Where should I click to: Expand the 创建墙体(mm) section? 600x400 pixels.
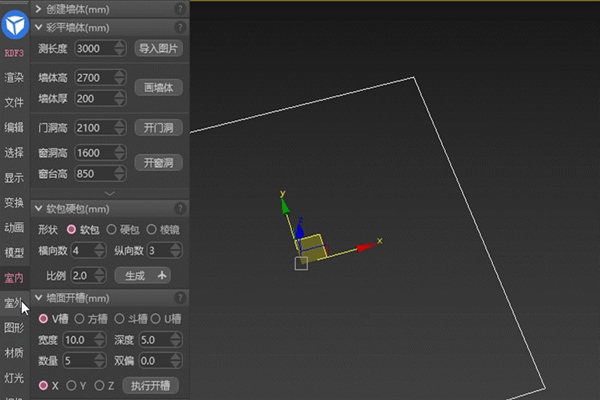click(38, 8)
